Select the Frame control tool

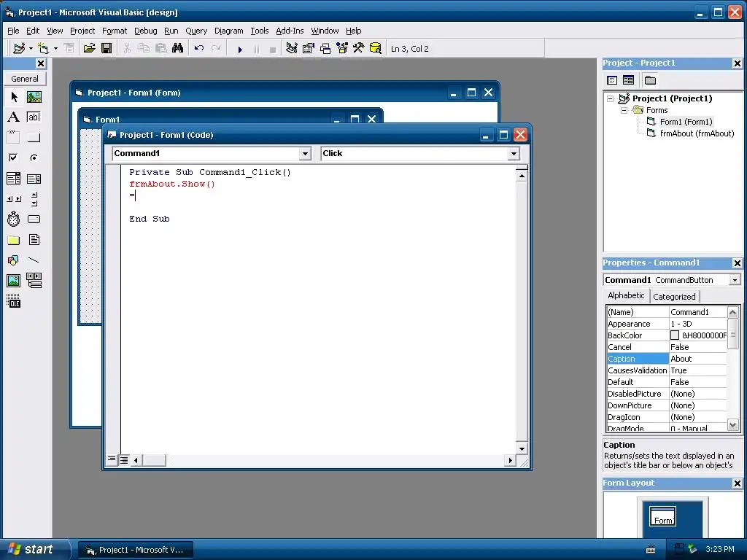pos(14,137)
